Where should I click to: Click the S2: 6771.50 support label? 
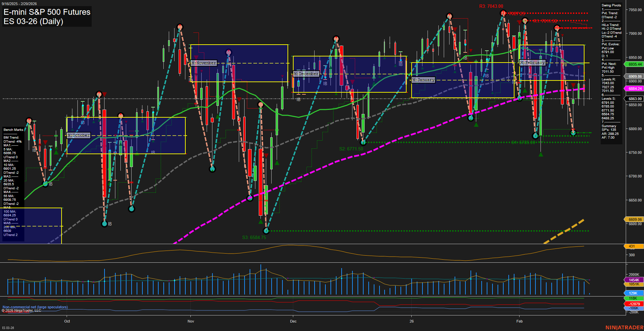pos(351,148)
